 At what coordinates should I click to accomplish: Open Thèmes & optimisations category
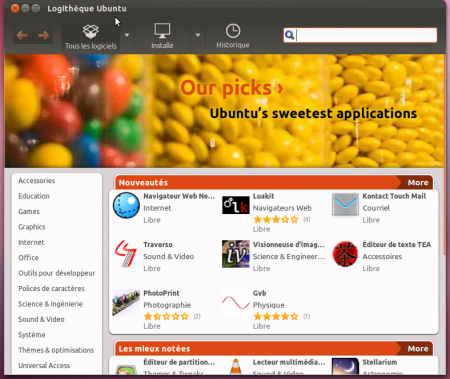click(x=56, y=350)
